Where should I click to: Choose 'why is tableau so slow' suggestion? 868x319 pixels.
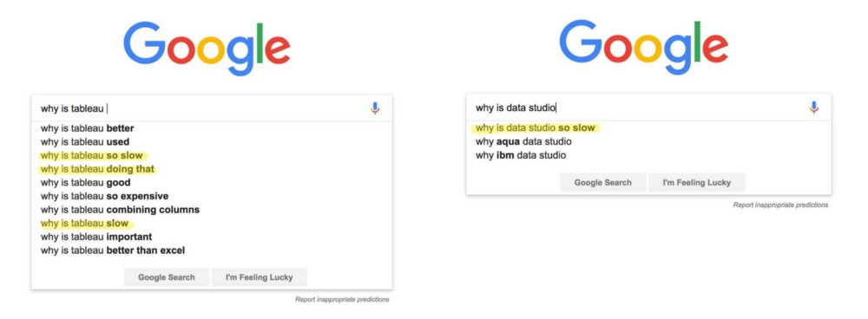91,155
